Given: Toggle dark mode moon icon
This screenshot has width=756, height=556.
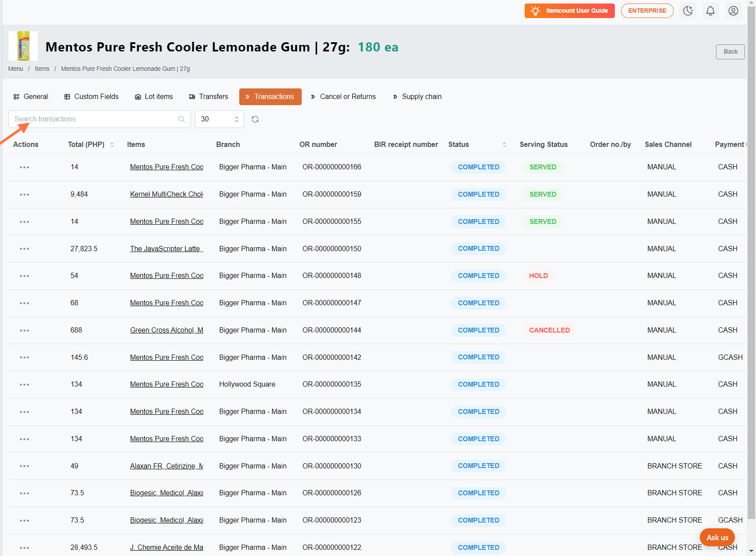Looking at the screenshot, I should (x=688, y=11).
